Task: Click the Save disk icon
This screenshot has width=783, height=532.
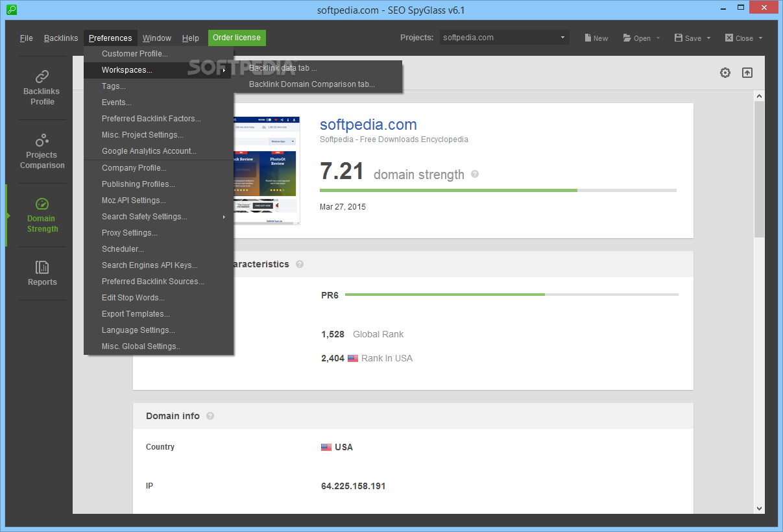Action: pyautogui.click(x=679, y=38)
